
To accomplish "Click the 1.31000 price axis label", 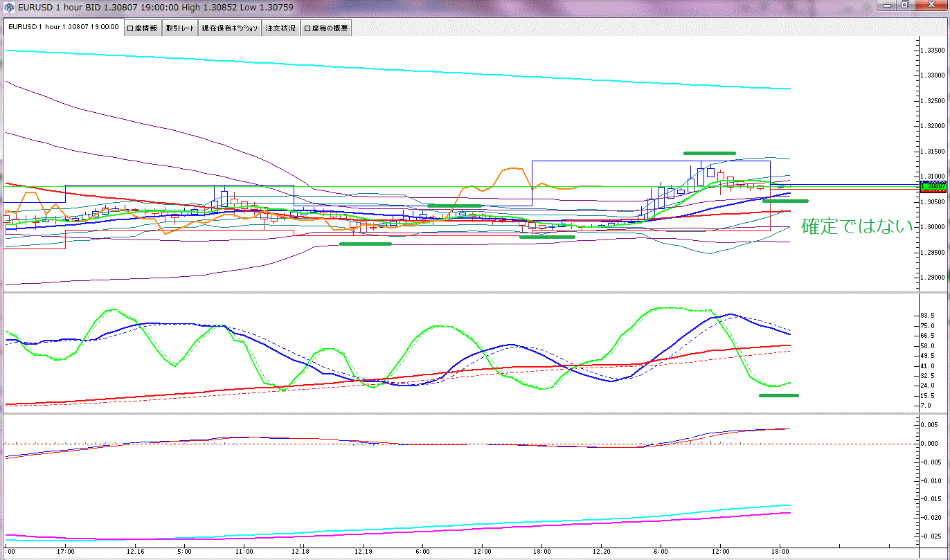I will click(932, 177).
